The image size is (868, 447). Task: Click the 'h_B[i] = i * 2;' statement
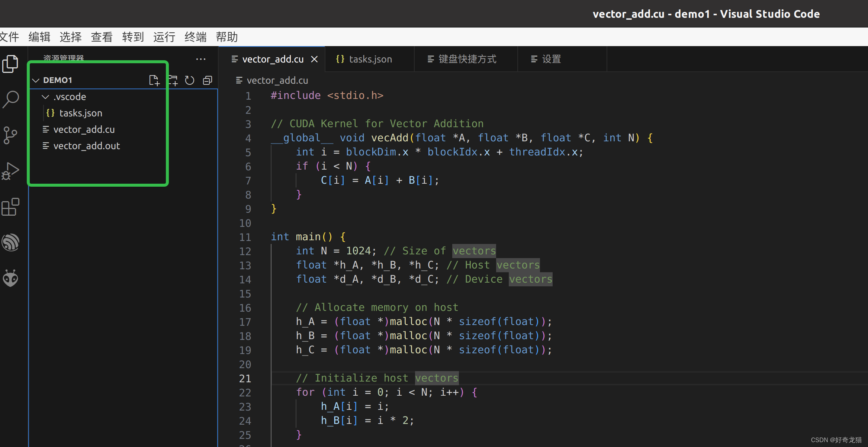[x=367, y=421]
